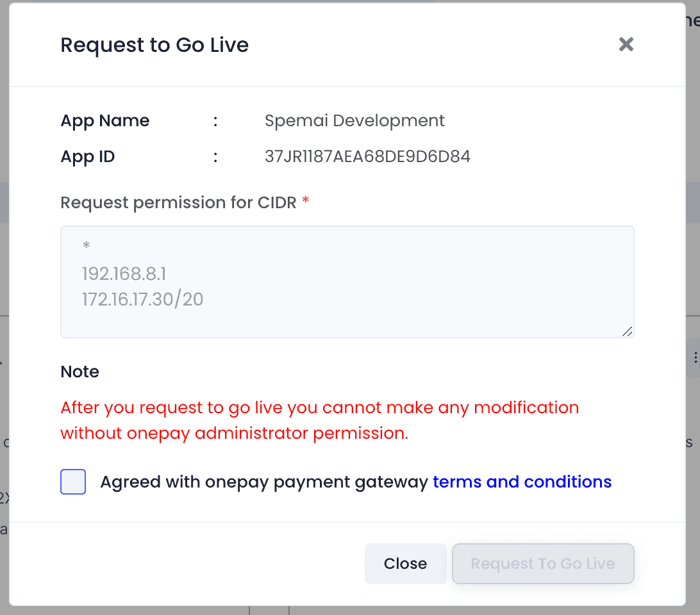This screenshot has width=700, height=615.
Task: Click the 'Request permission for CIDR' label
Action: pyautogui.click(x=178, y=202)
